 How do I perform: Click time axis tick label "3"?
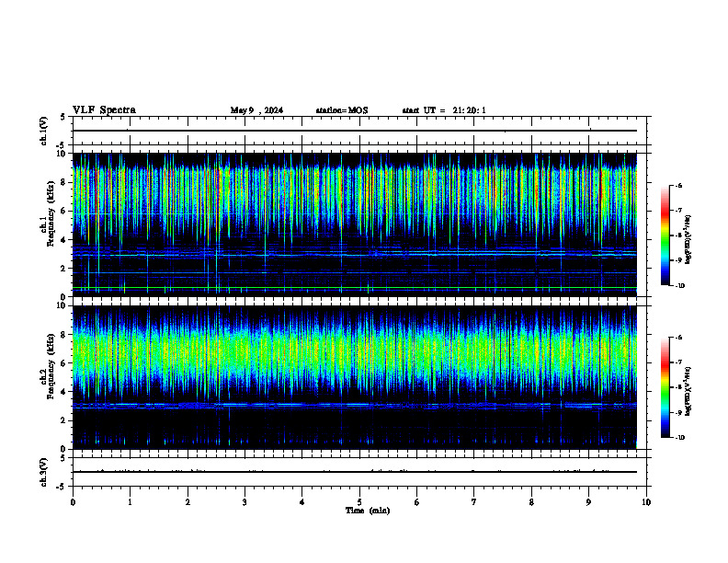[245, 502]
